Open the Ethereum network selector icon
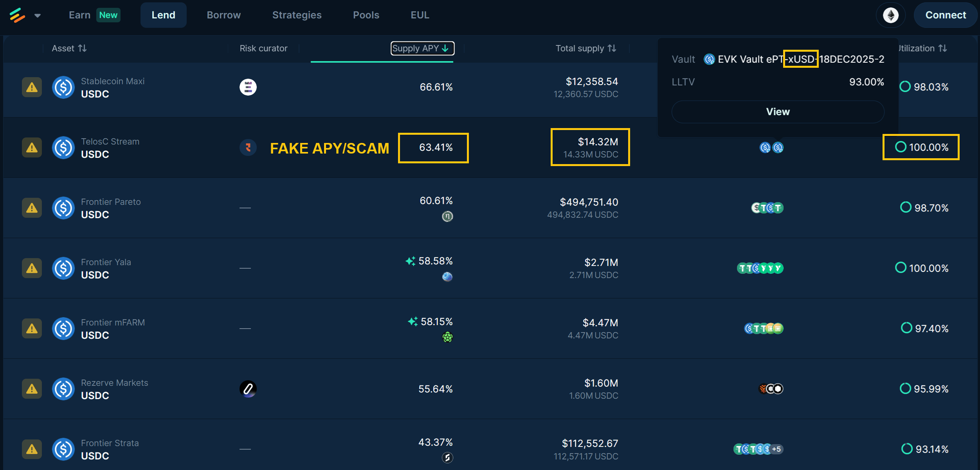The width and height of the screenshot is (980, 470). [890, 15]
